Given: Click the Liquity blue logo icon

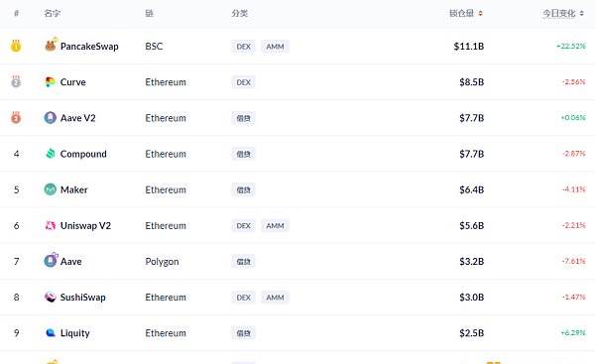Looking at the screenshot, I should click(x=51, y=333).
